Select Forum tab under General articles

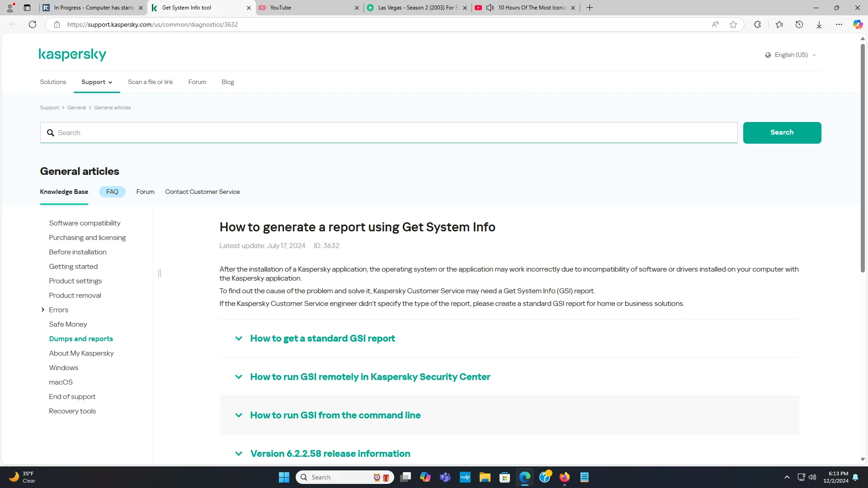tap(145, 192)
